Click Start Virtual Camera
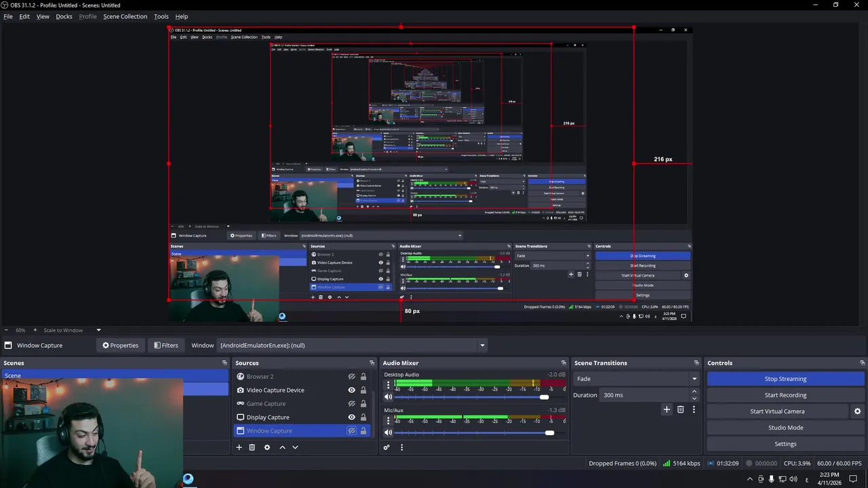This screenshot has height=488, width=868. pos(777,411)
